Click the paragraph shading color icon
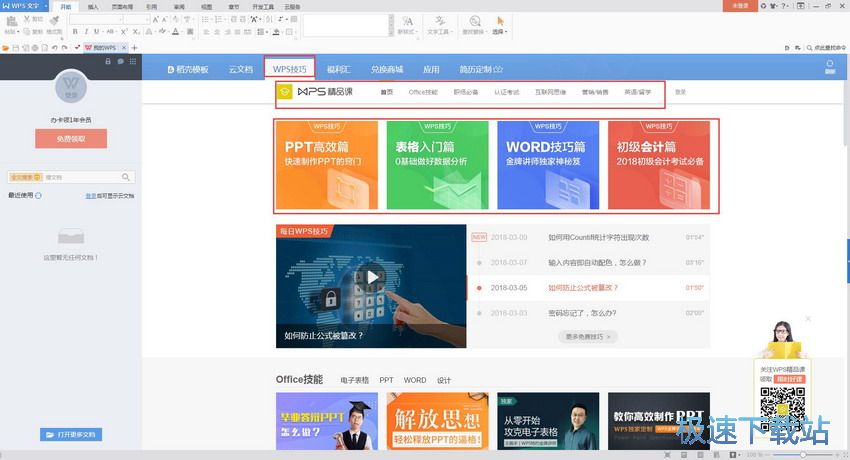 pyautogui.click(x=276, y=32)
